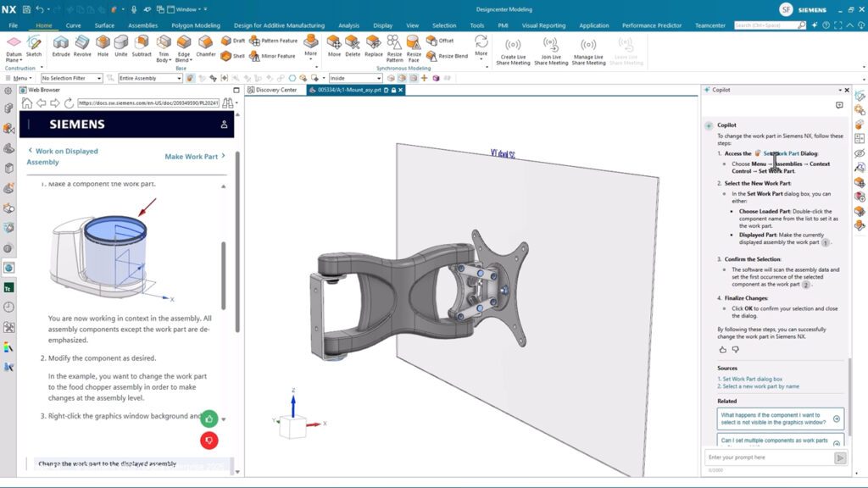
Task: Go back in the web browser
Action: click(x=41, y=103)
